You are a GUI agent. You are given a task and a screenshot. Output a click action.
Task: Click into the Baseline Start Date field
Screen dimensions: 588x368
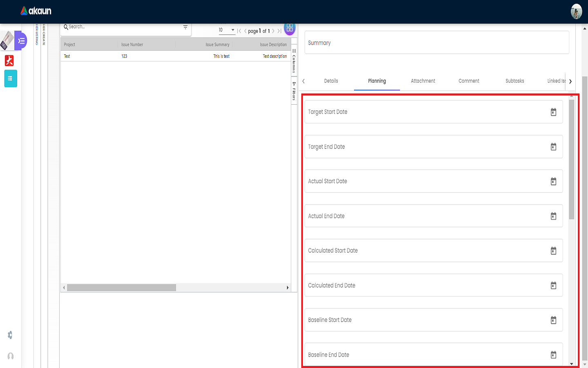[x=434, y=320]
